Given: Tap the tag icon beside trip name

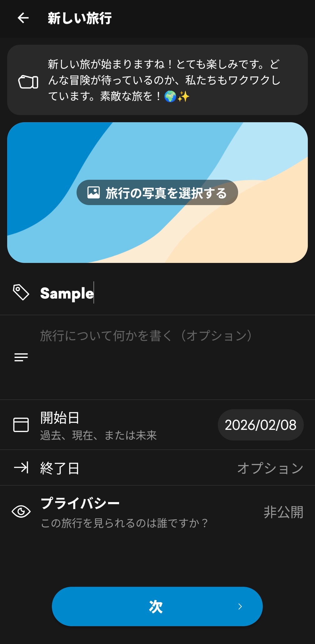Looking at the screenshot, I should (x=21, y=293).
